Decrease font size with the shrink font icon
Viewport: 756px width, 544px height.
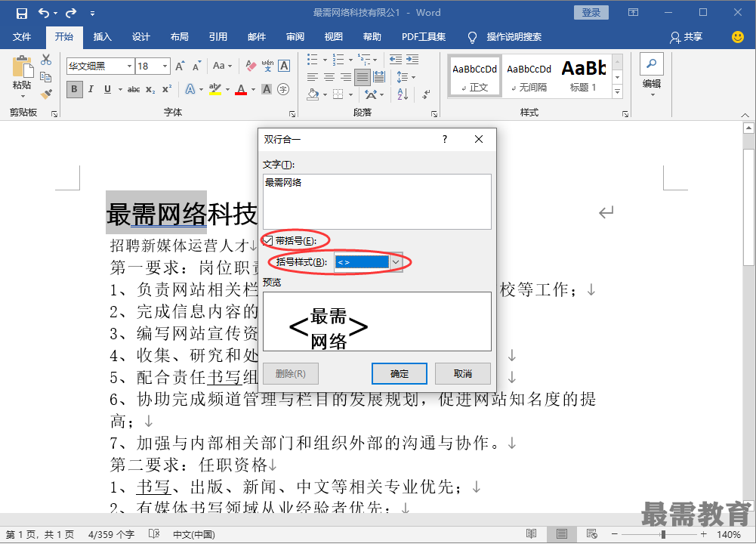click(x=196, y=66)
